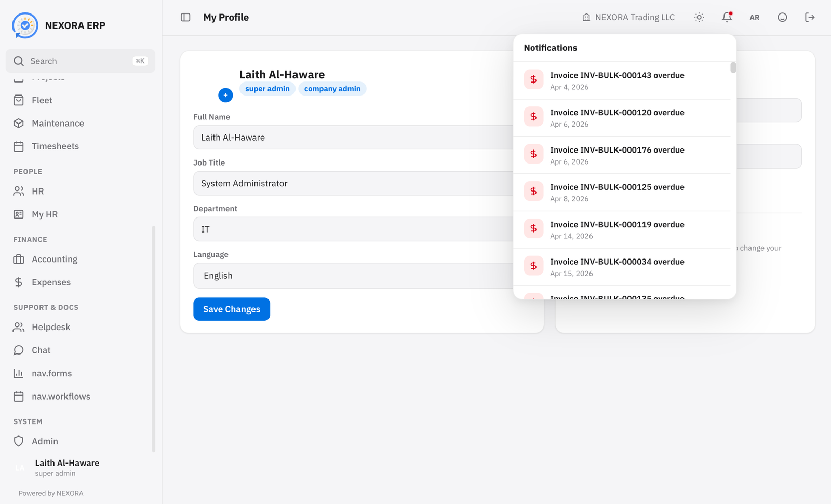Open notification Invoice INV-BULK-000176 overdue
This screenshot has width=831, height=504.
click(x=622, y=155)
